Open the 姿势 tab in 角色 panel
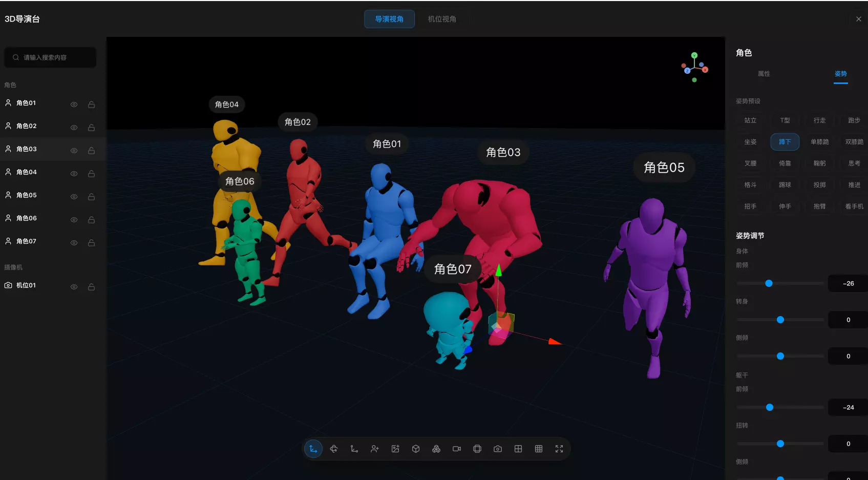Image resolution: width=868 pixels, height=480 pixels. click(841, 74)
